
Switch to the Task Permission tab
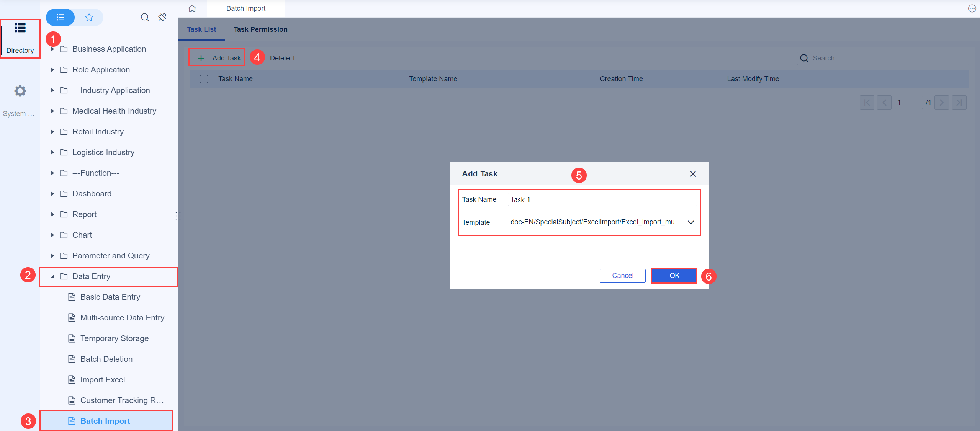[260, 29]
